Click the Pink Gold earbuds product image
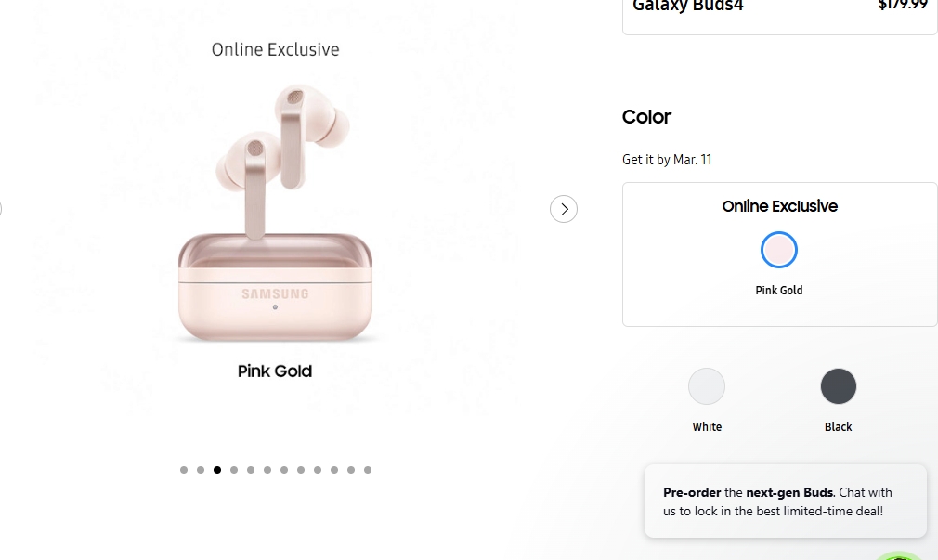 pos(275,214)
